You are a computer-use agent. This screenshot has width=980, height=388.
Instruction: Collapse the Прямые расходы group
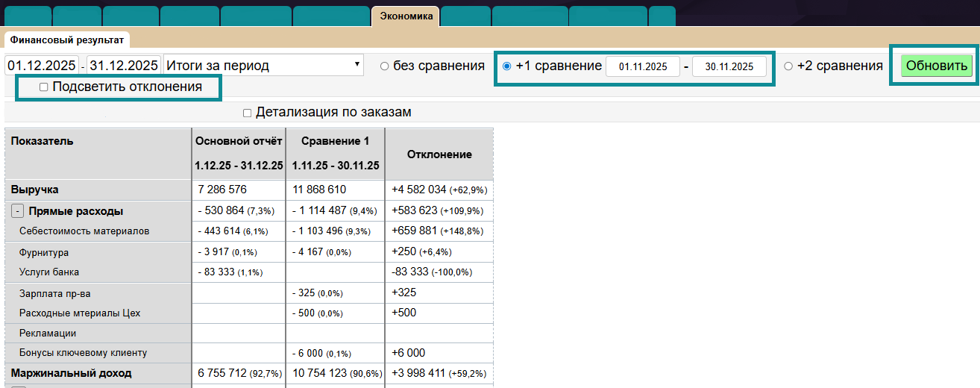[x=17, y=211]
